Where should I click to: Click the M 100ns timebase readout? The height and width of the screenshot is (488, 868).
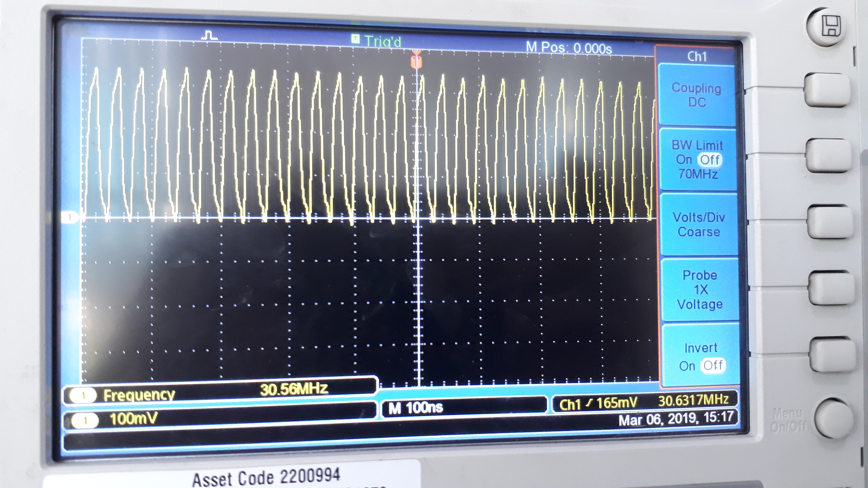point(415,408)
